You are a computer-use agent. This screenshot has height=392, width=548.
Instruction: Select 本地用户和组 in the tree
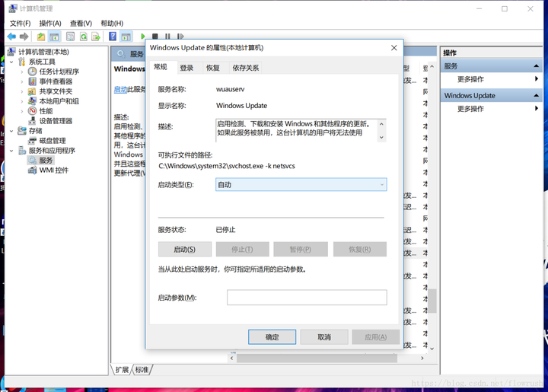[x=59, y=101]
